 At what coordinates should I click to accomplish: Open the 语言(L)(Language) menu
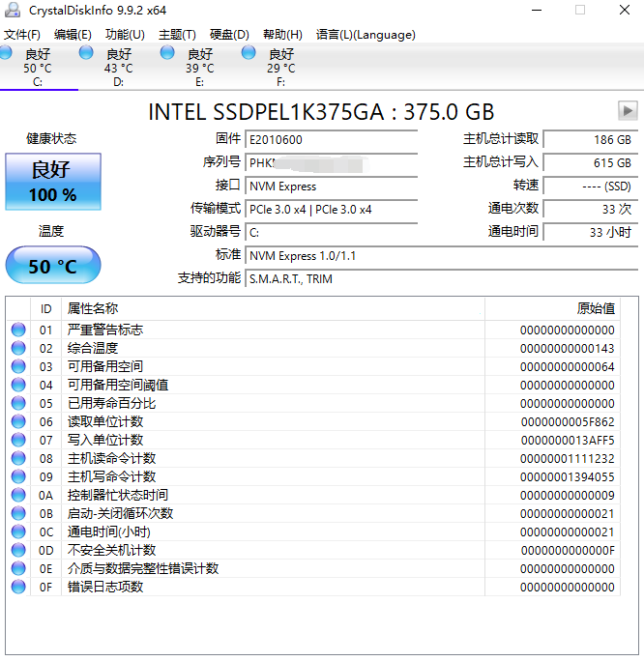(366, 35)
